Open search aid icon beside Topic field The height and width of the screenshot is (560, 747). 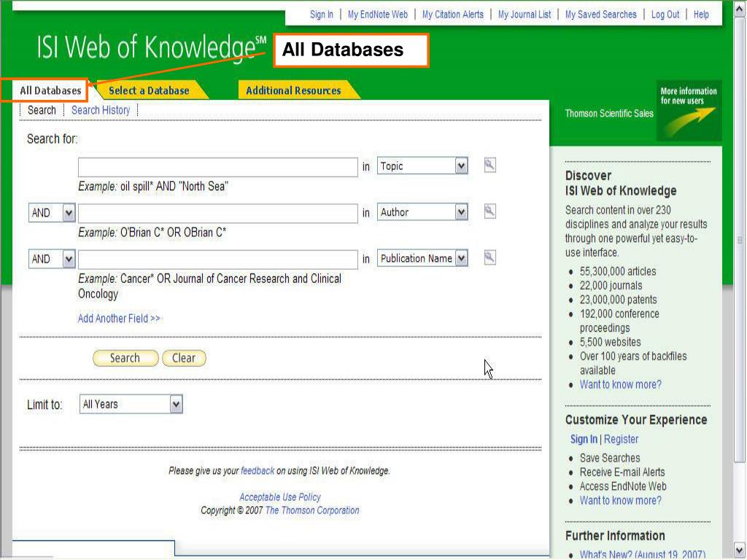tap(489, 166)
